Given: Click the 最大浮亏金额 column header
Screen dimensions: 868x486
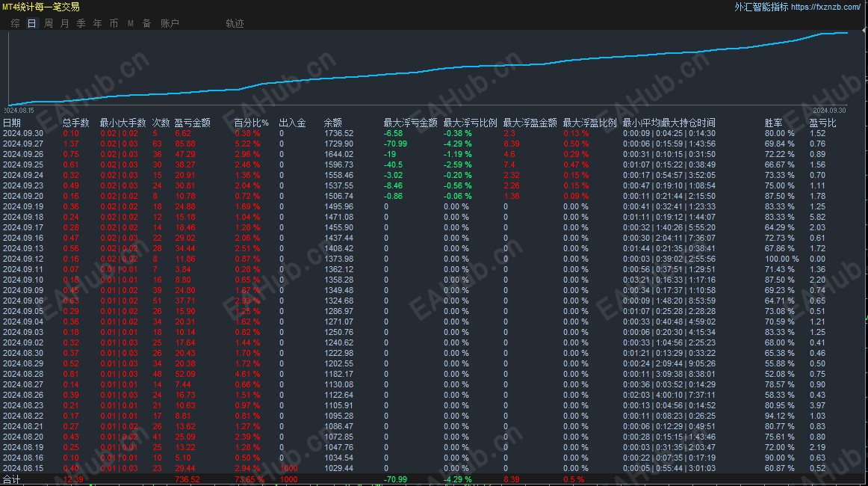Looking at the screenshot, I should 410,123.
